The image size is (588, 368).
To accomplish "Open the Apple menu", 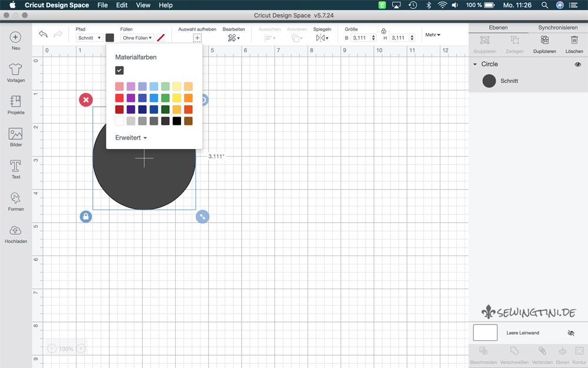I will [x=12, y=5].
